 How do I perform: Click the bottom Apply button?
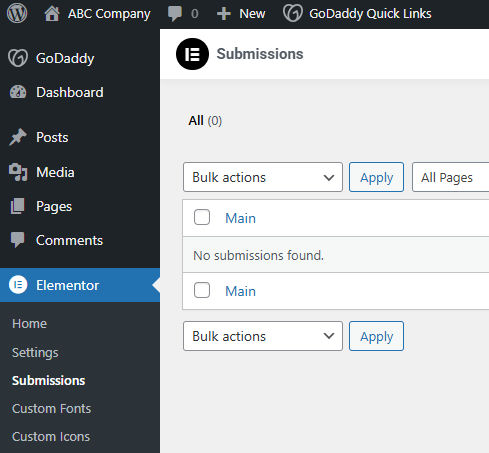pyautogui.click(x=376, y=336)
